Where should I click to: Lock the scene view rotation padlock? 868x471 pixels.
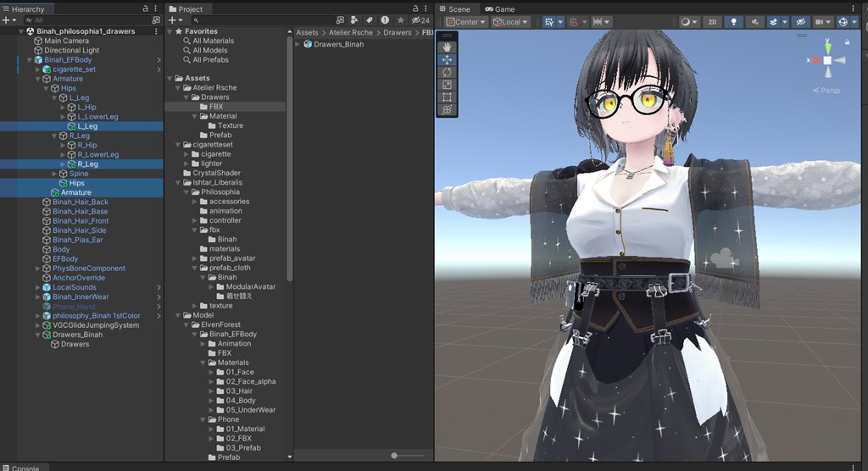(847, 42)
